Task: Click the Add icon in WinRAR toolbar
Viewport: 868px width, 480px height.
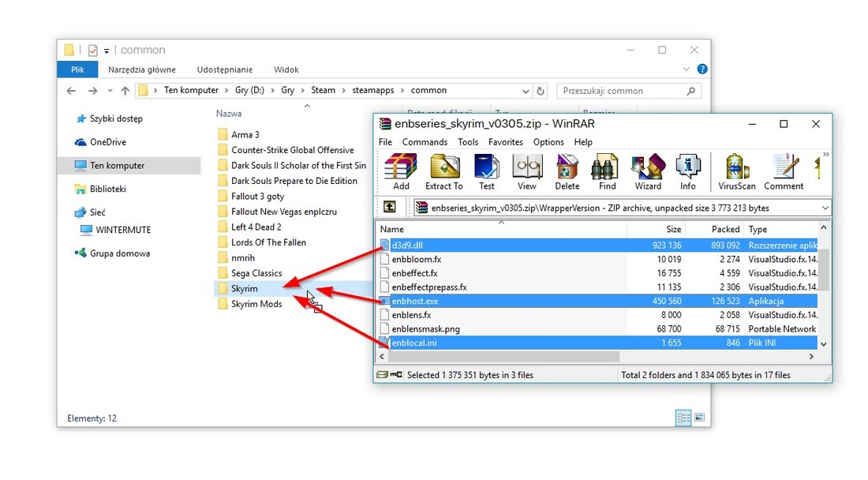Action: [x=401, y=171]
